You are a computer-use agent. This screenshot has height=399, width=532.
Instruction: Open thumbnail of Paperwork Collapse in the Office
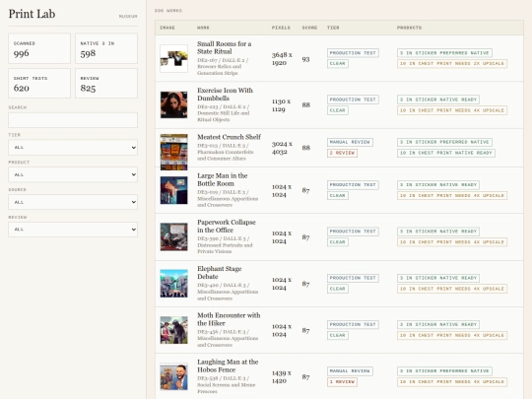pos(173,236)
